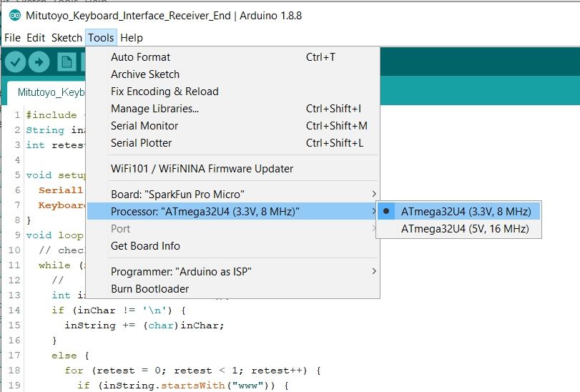Viewport: 580px width, 392px height.
Task: Click the Upload arrow toolbar button
Action: click(x=39, y=62)
